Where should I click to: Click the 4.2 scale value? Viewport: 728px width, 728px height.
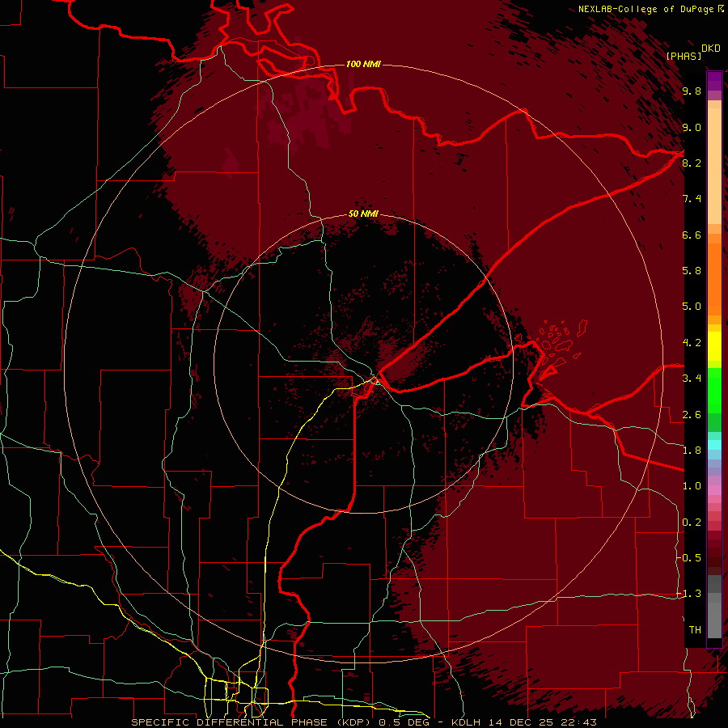[x=692, y=343]
